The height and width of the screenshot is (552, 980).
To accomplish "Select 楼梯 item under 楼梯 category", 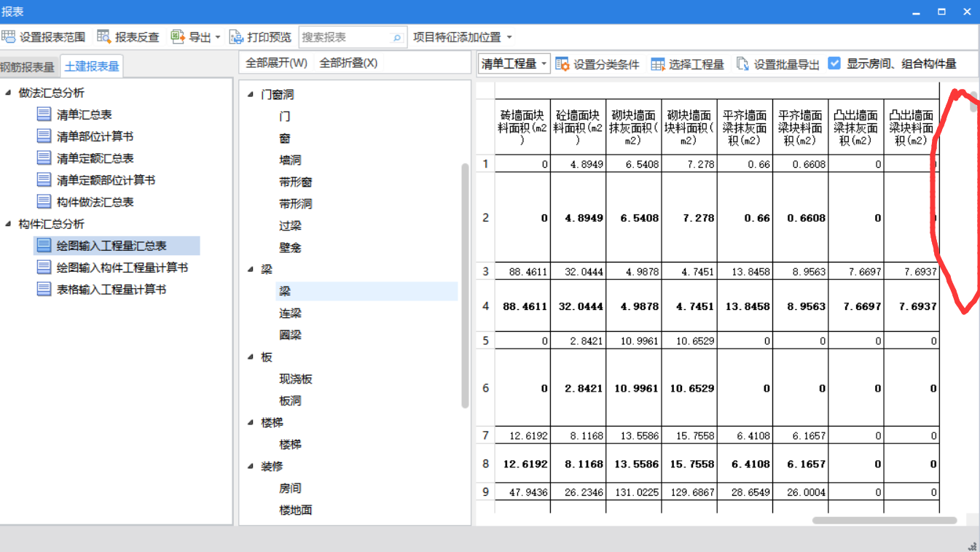I will pos(290,444).
